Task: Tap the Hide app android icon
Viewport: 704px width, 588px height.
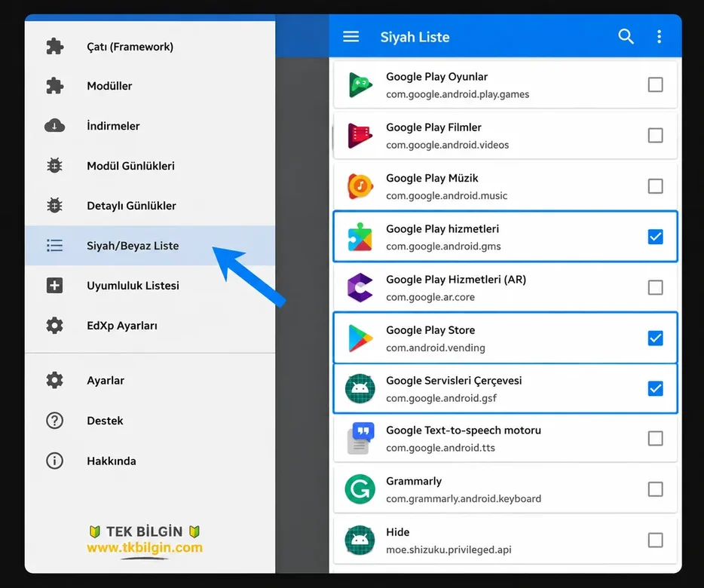Action: pos(360,540)
